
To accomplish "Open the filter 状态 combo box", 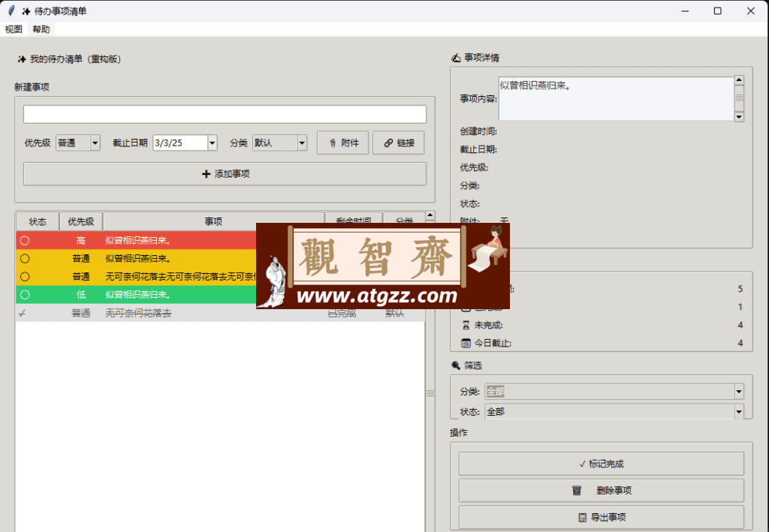I will click(614, 411).
